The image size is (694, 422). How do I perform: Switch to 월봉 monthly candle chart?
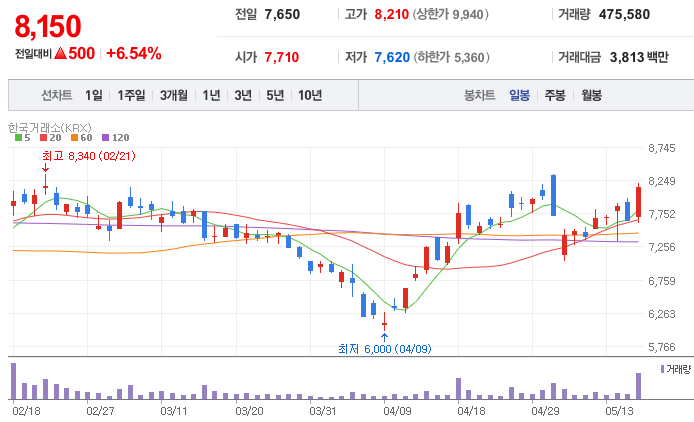[591, 95]
